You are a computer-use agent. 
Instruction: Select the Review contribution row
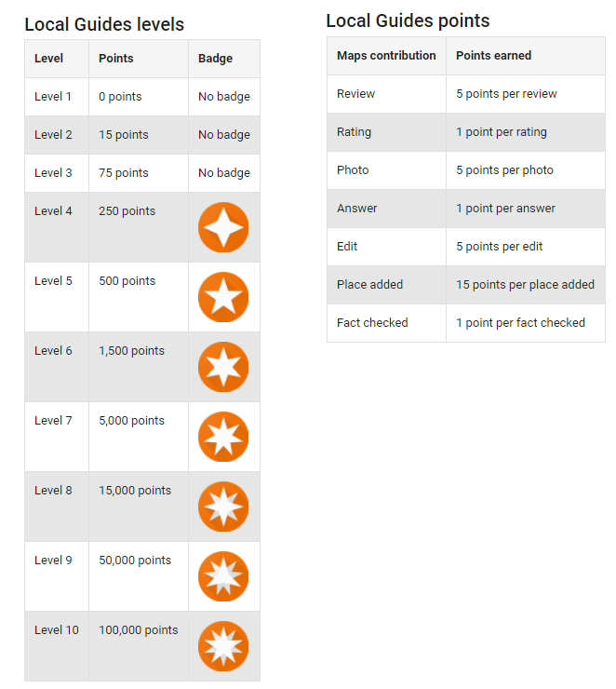(x=356, y=94)
